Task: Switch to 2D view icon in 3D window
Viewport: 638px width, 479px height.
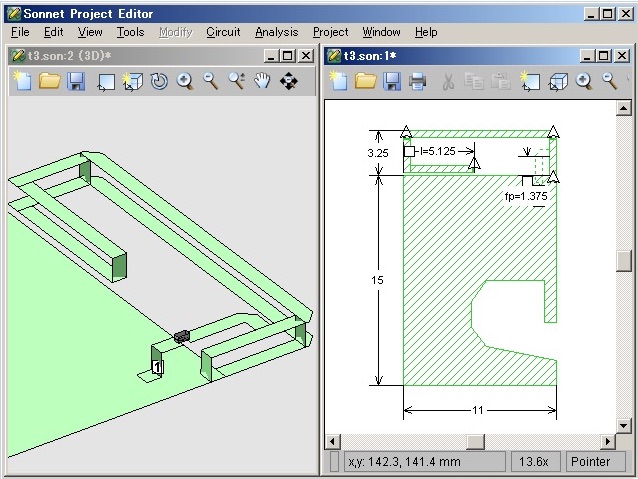Action: coord(106,82)
